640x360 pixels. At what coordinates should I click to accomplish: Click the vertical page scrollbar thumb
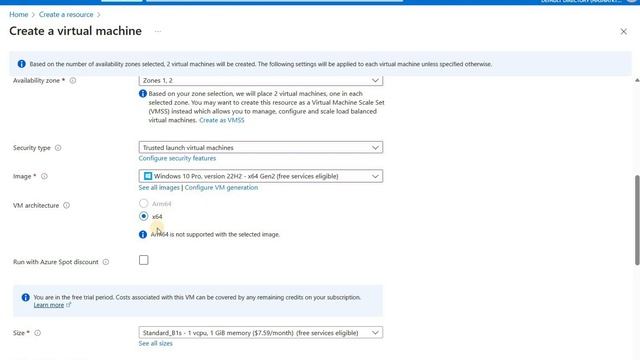click(x=637, y=220)
